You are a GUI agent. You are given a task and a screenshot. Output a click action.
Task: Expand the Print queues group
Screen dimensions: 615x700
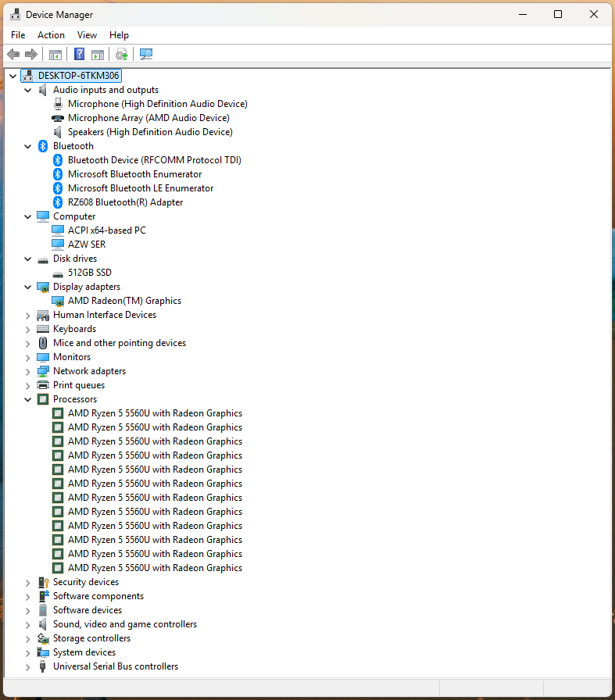coord(27,386)
